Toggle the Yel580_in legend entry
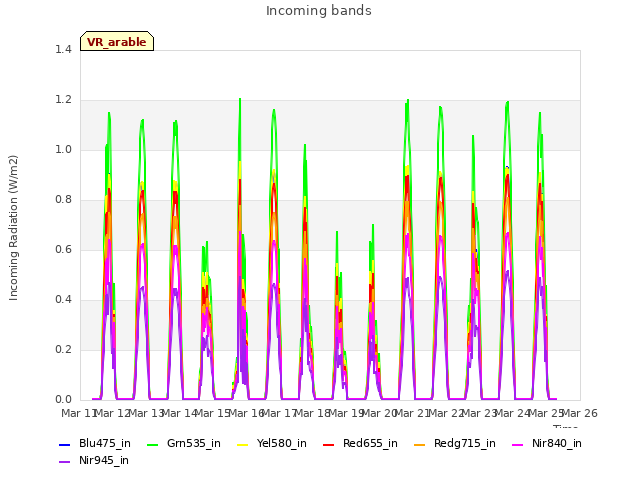The image size is (640, 480). coord(272,444)
